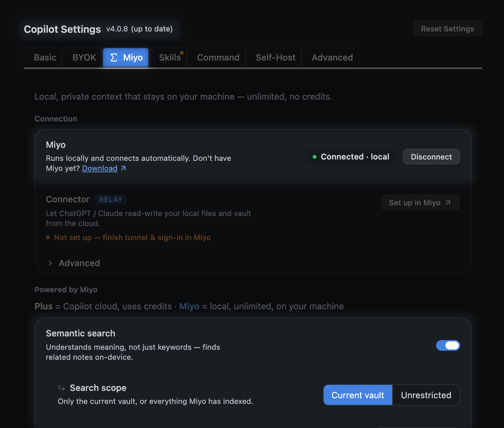
Task: Select Current vault search scope
Action: pyautogui.click(x=358, y=395)
